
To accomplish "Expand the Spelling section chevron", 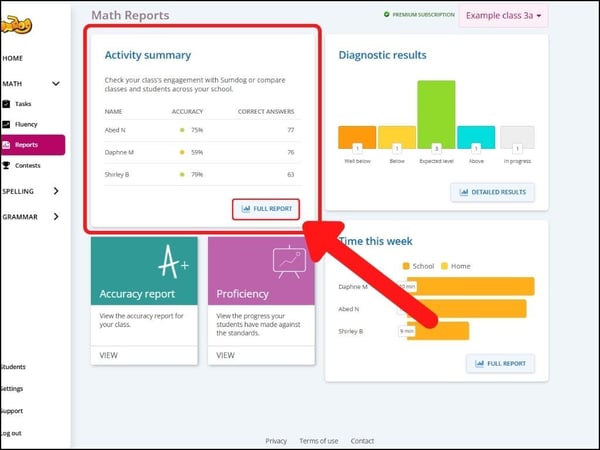I will tap(56, 191).
